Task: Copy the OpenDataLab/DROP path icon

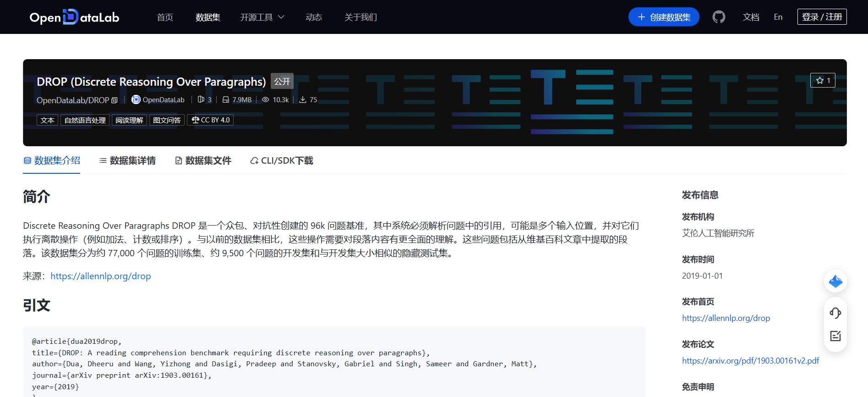Action: 115,100
